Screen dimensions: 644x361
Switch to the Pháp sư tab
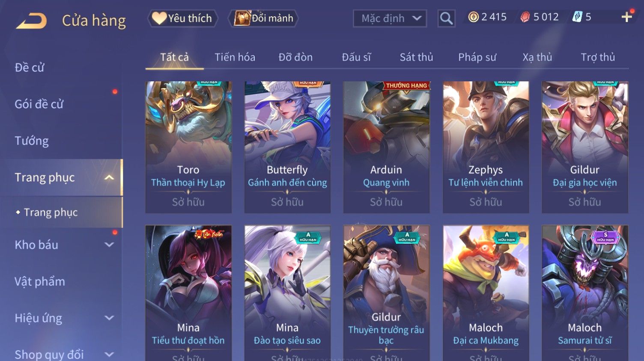point(477,57)
